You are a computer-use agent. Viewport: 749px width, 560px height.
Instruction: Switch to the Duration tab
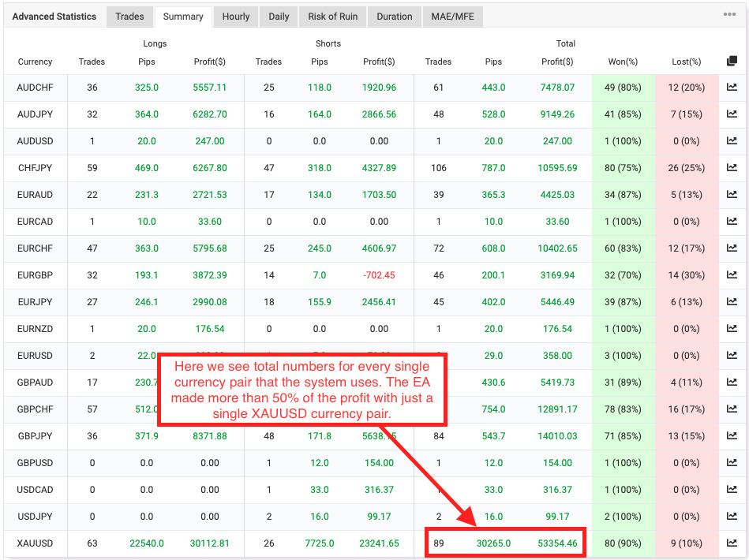click(395, 17)
